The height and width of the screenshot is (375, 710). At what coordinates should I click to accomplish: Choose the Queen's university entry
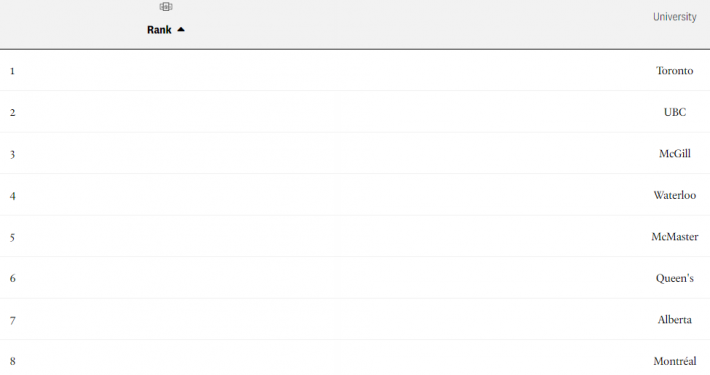point(674,278)
